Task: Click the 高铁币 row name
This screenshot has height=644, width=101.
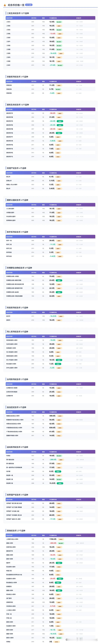Action: (8, 320)
